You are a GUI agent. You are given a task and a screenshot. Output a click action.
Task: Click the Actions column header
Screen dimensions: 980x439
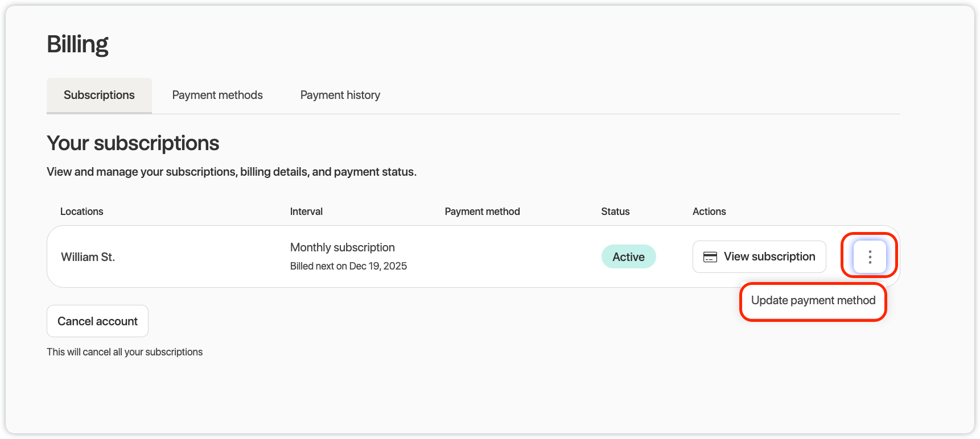point(709,212)
